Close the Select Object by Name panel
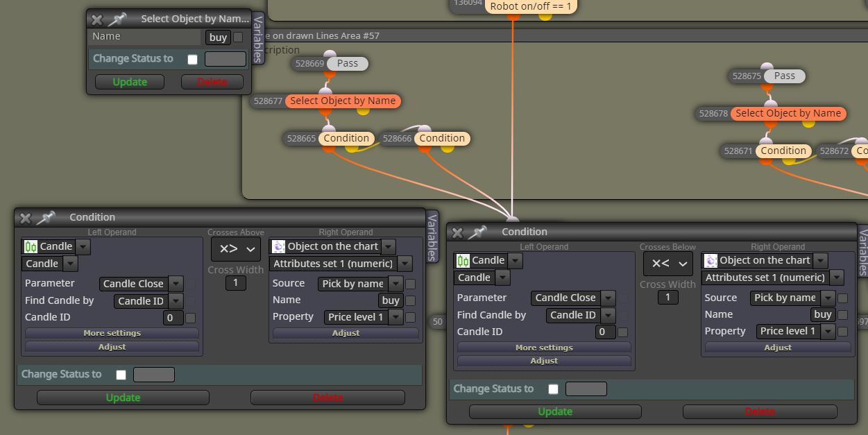The width and height of the screenshot is (868, 435). coord(97,19)
